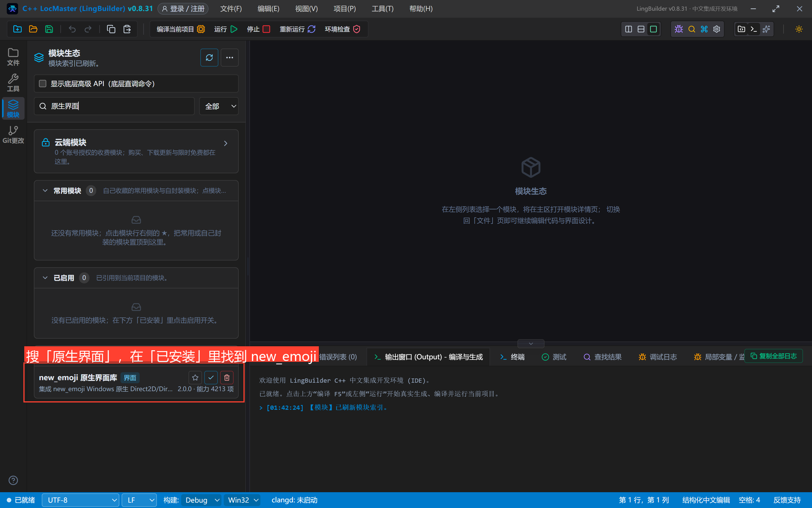This screenshot has width=812, height=508.
Task: Click the copy icon in toolbar
Action: (x=111, y=29)
